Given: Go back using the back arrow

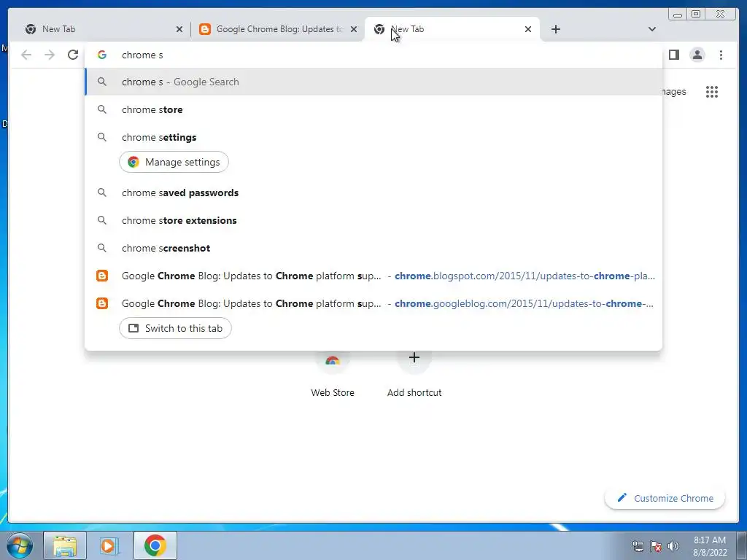Looking at the screenshot, I should pyautogui.click(x=26, y=55).
